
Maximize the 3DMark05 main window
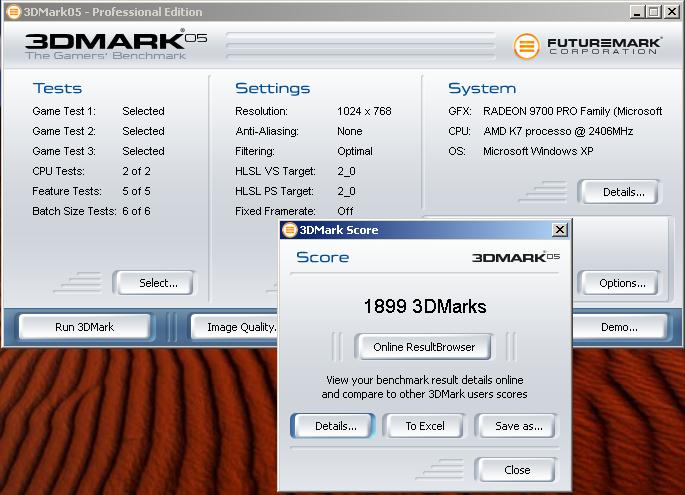[x=654, y=12]
